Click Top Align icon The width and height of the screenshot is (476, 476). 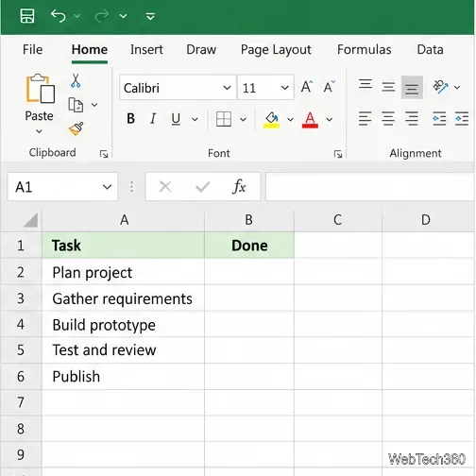[x=365, y=84]
